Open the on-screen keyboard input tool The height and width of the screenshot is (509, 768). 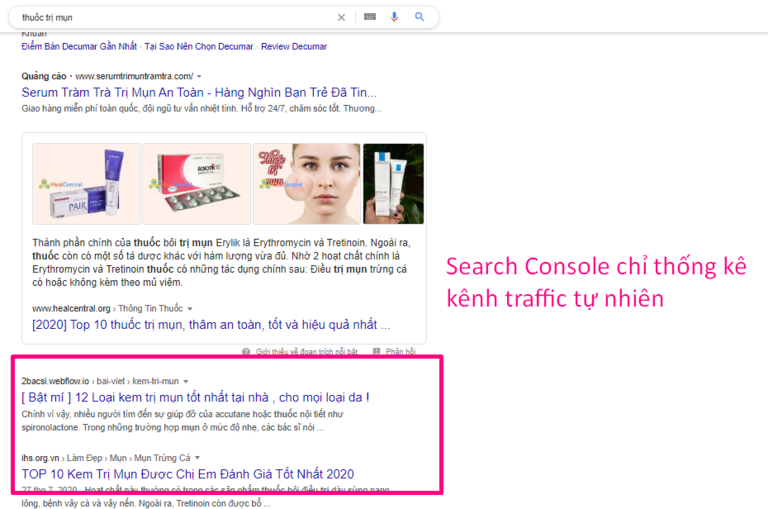pyautogui.click(x=370, y=17)
